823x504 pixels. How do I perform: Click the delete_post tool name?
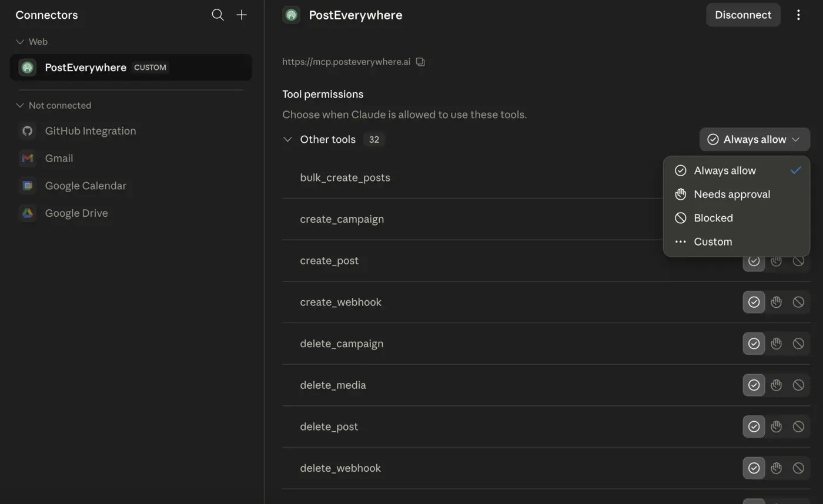pos(329,426)
